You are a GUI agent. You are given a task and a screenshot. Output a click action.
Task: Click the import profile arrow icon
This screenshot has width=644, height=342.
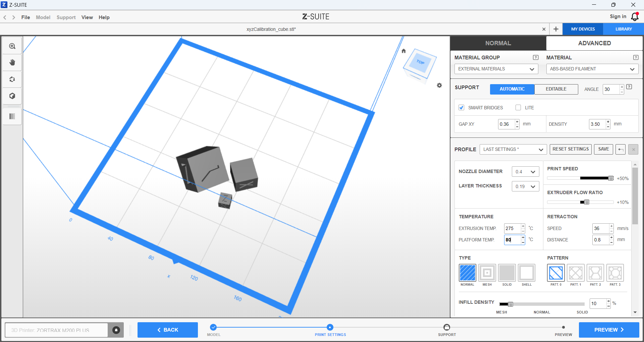(621, 149)
